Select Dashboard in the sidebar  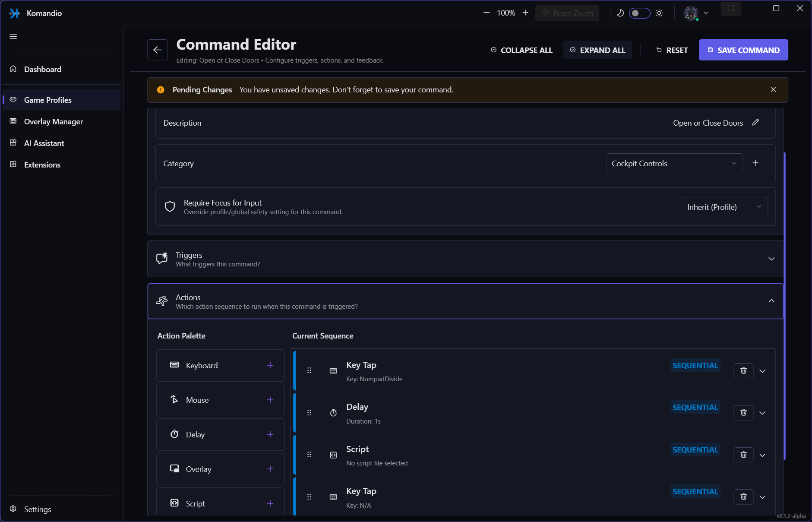pyautogui.click(x=43, y=69)
